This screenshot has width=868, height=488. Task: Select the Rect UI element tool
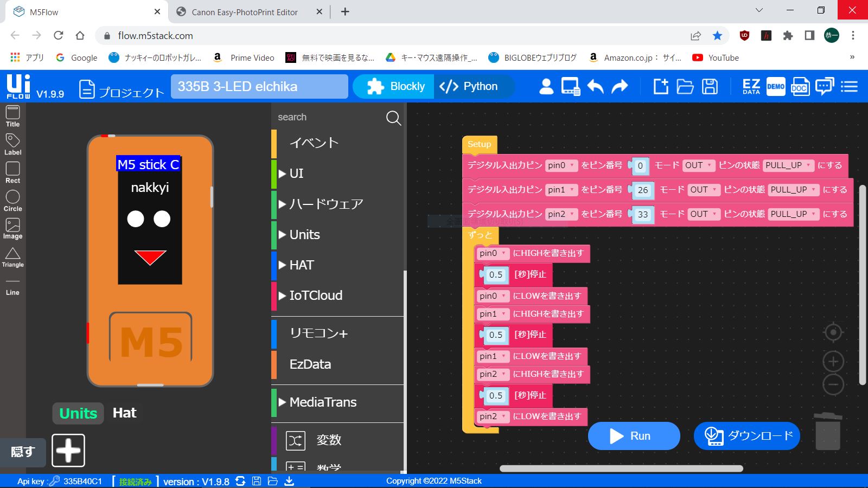pyautogui.click(x=12, y=172)
